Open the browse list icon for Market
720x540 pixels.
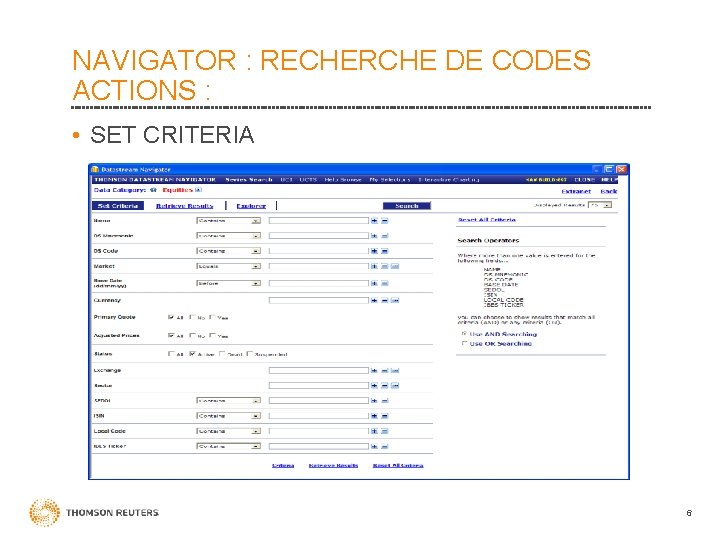(x=395, y=266)
